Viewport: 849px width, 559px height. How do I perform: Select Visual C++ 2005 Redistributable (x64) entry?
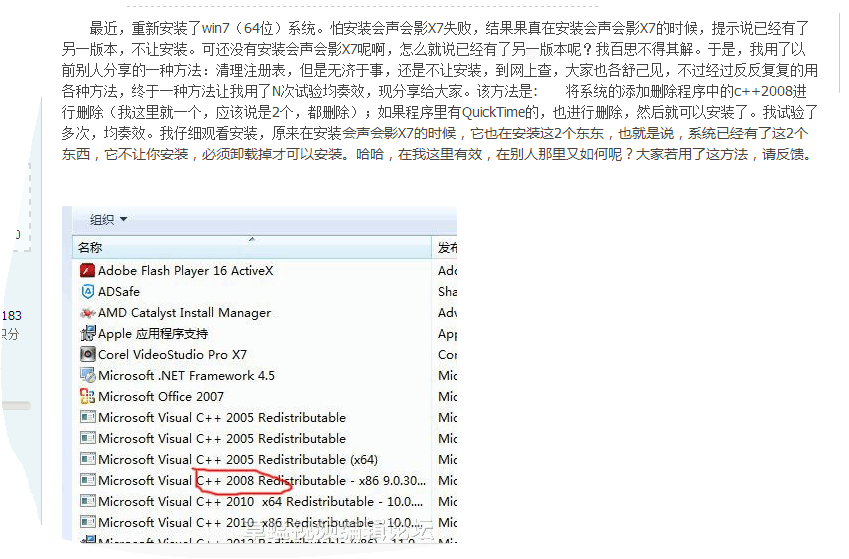click(238, 459)
